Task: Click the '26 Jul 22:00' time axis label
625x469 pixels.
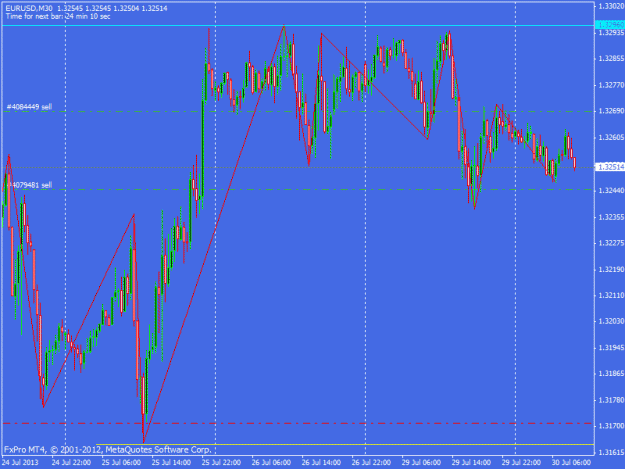Action: [371, 462]
